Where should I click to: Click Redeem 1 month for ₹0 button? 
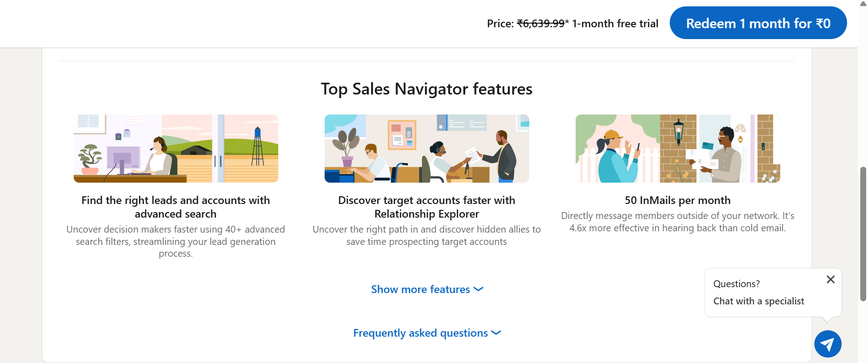coord(758,23)
